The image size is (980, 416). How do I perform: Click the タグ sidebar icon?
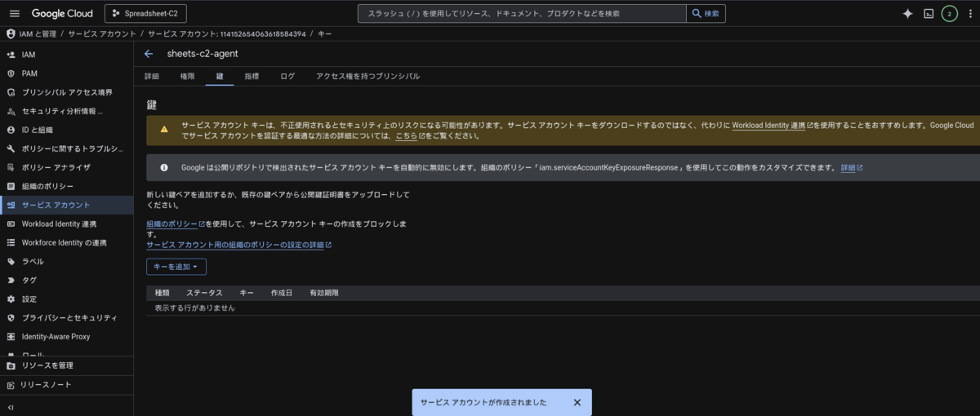pos(11,281)
